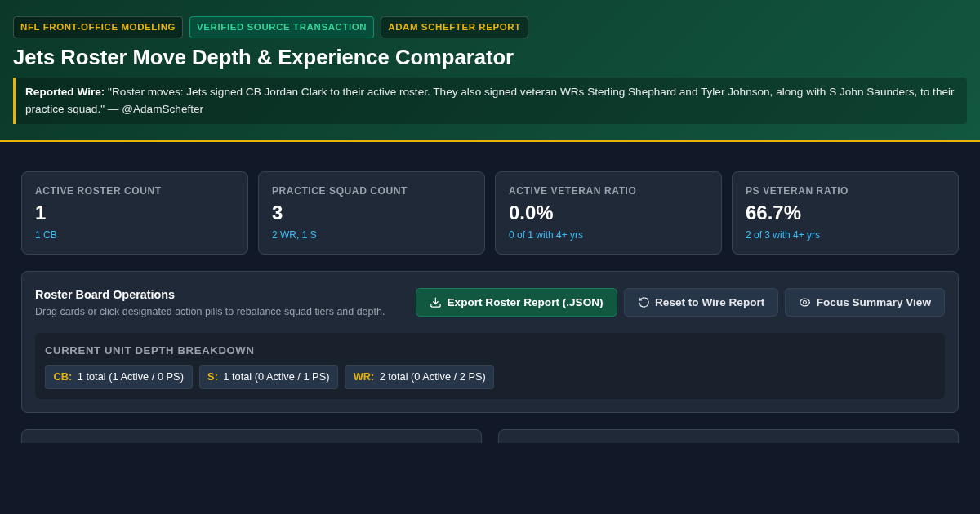This screenshot has height=514, width=980.
Task: Click the eye icon for Focus Summary
Action: 804,303
